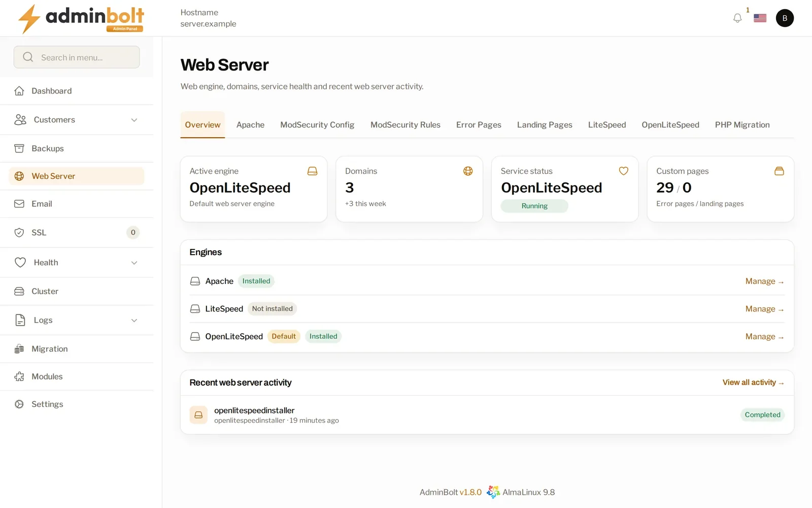The image size is (812, 508).
Task: Switch to the Overview tab
Action: [202, 125]
